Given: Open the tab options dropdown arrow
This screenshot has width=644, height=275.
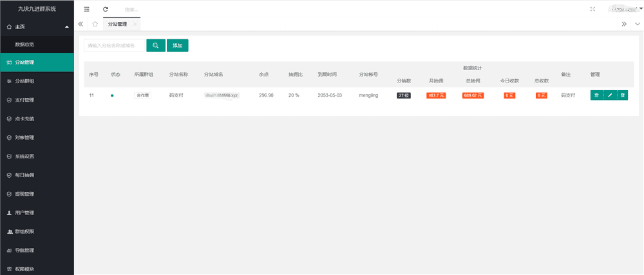Looking at the screenshot, I should click(637, 24).
